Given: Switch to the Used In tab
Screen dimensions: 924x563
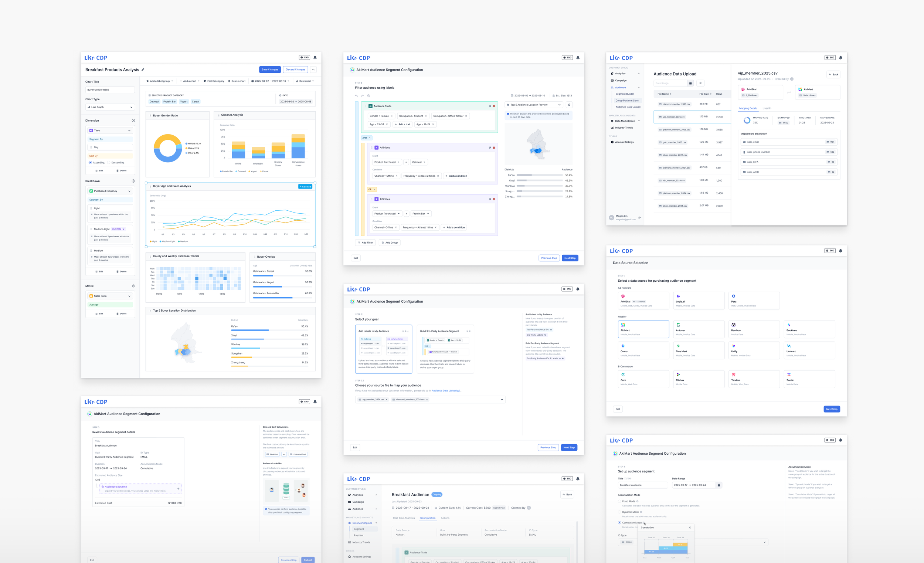Looking at the screenshot, I should coord(767,108).
